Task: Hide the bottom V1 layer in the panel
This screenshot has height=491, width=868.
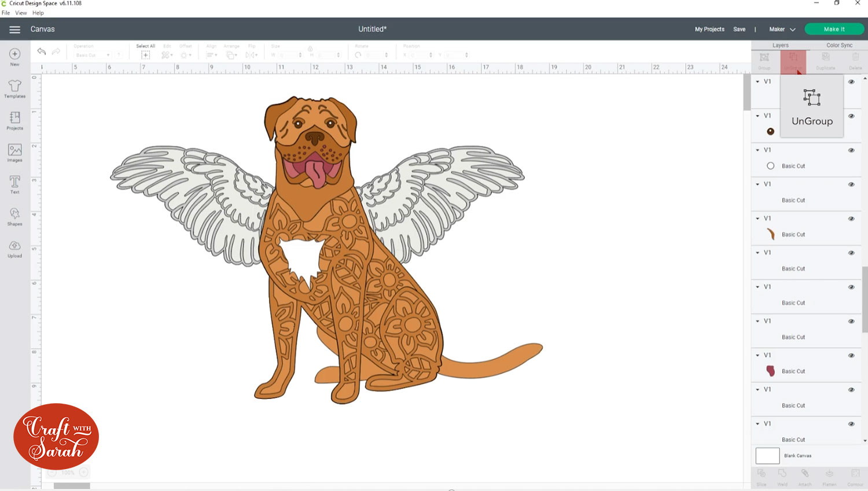Action: pos(851,423)
